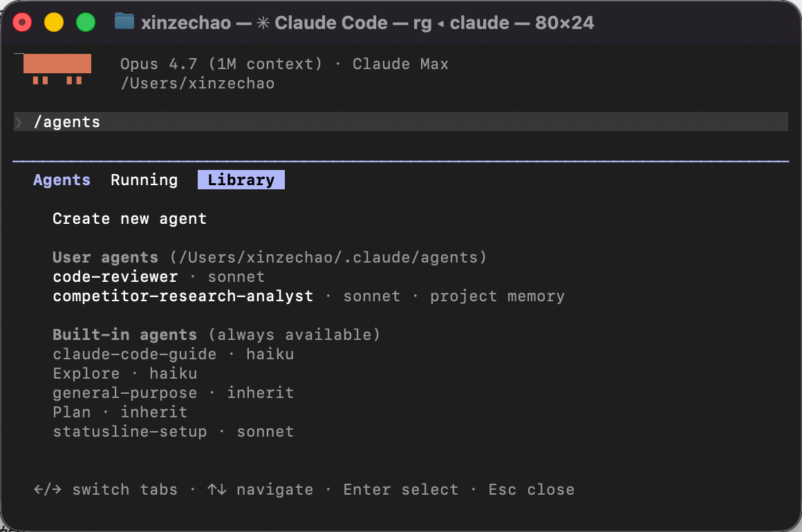Click the green zoom window button
The image size is (802, 532).
[x=86, y=23]
